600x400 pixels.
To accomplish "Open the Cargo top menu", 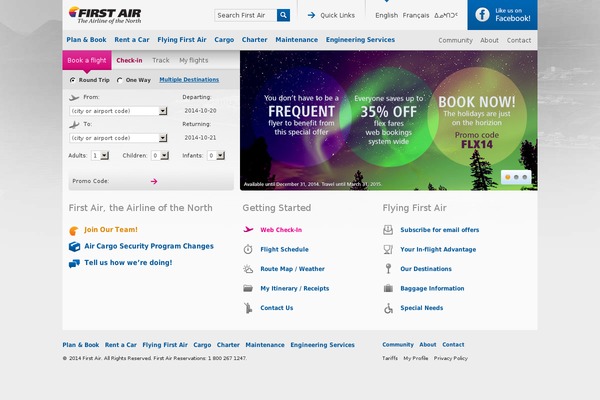I will (x=224, y=40).
